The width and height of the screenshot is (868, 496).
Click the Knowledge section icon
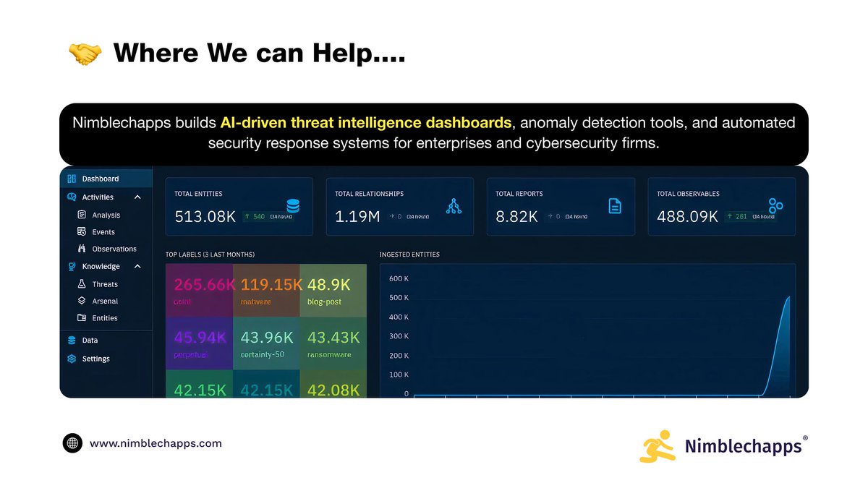(71, 266)
